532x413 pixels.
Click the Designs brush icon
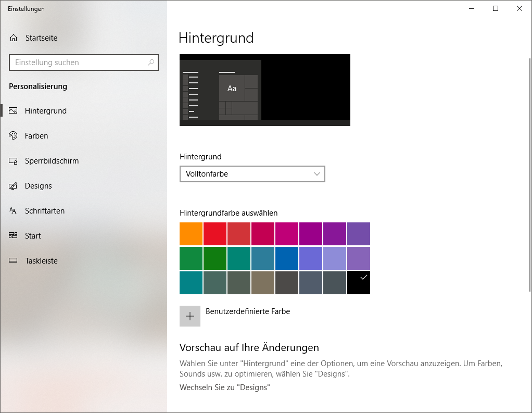click(x=13, y=185)
